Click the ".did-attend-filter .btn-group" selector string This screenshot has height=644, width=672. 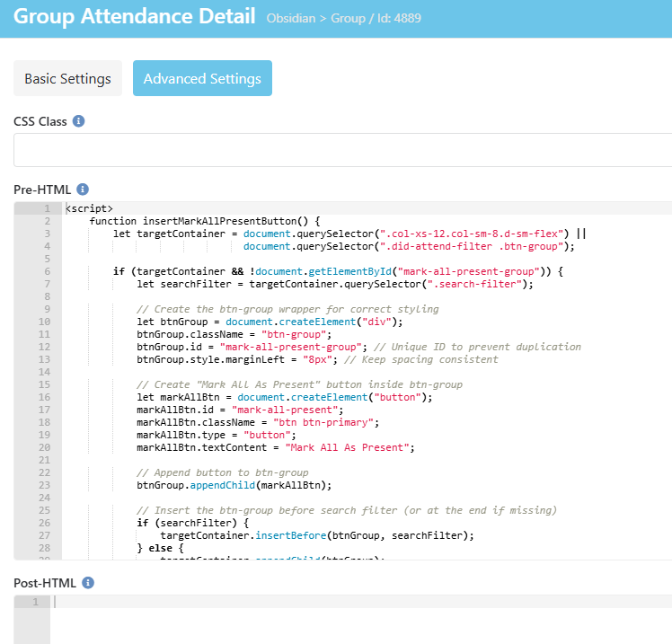pyautogui.click(x=472, y=246)
